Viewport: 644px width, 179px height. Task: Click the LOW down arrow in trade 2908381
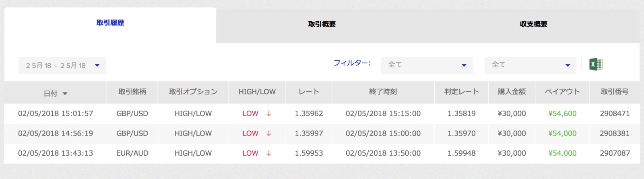268,133
